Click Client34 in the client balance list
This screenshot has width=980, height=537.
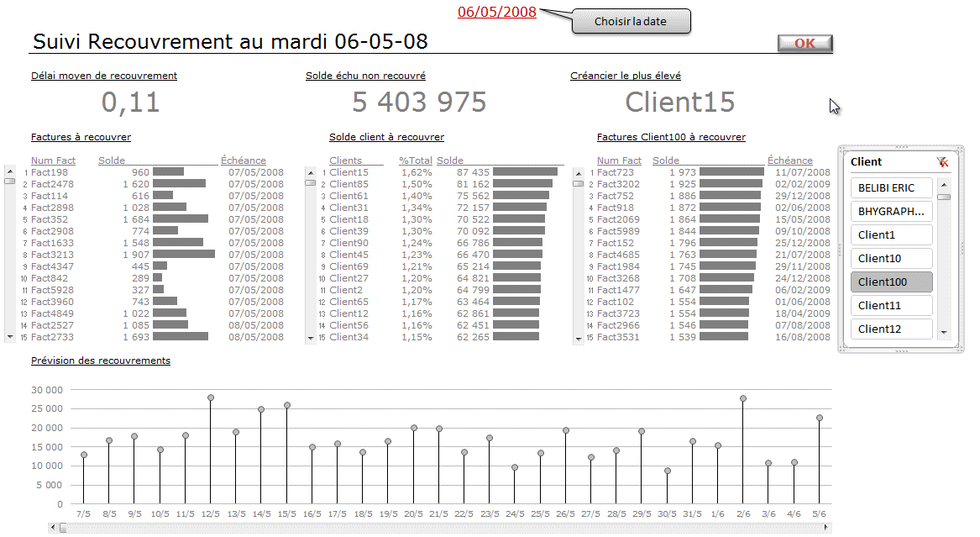(x=349, y=337)
